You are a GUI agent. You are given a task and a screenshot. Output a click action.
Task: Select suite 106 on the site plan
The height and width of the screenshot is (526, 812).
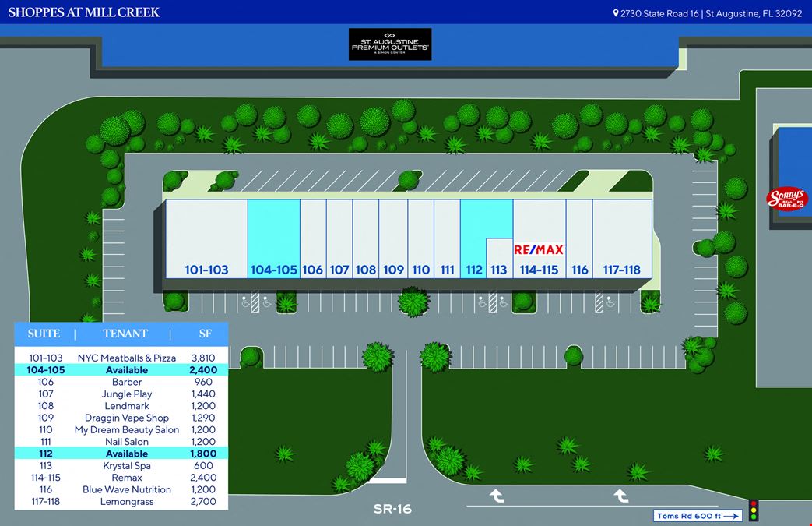313,239
